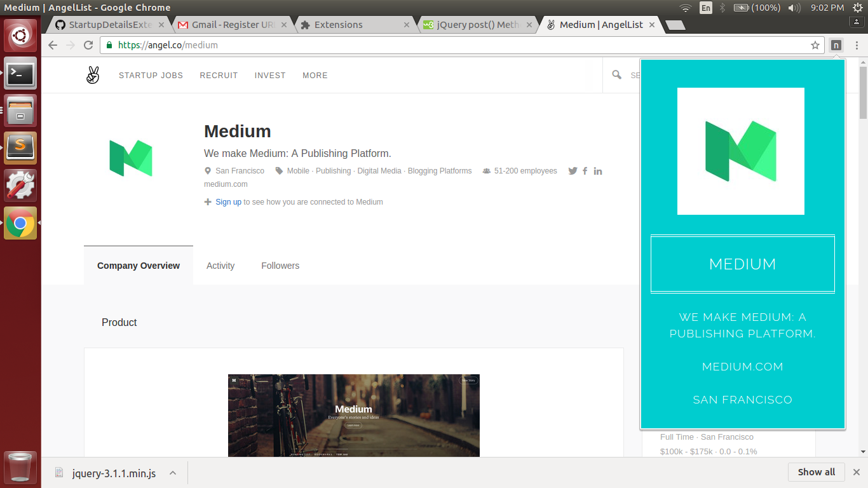Select the Followers tab
868x488 pixels.
pos(280,266)
